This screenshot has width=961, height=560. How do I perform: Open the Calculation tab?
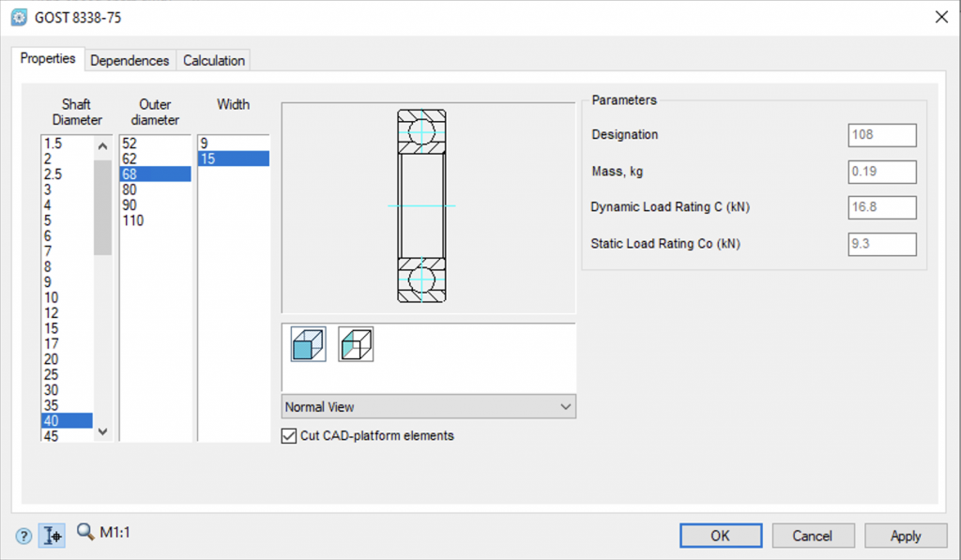[x=214, y=60]
